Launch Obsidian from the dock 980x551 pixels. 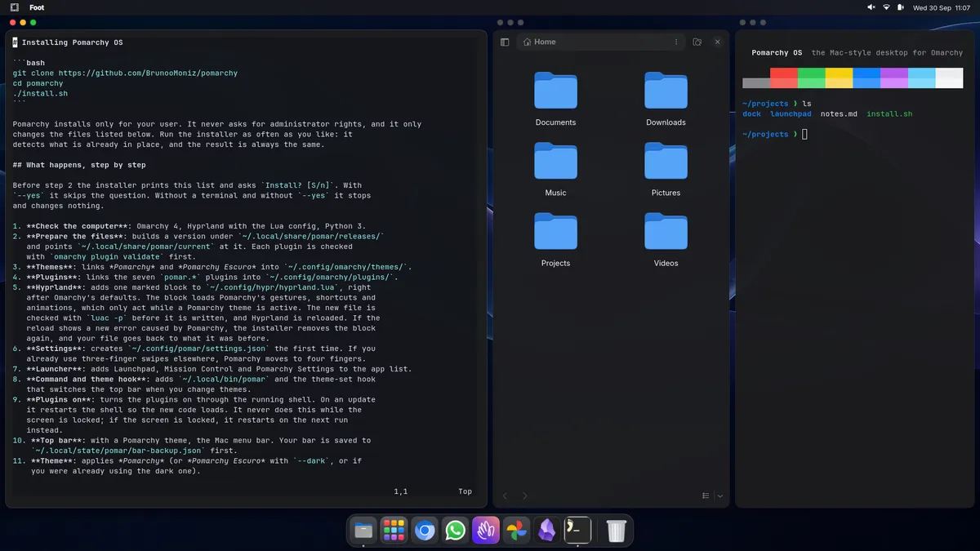coord(547,531)
